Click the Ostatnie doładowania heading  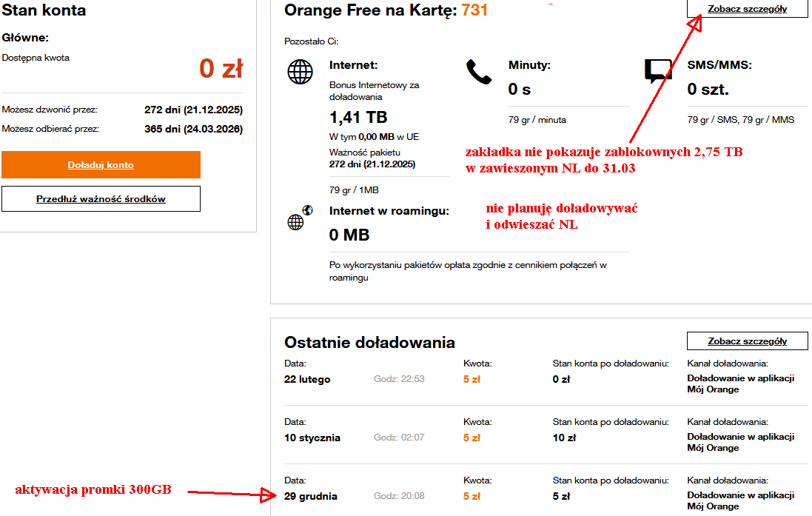coord(370,343)
